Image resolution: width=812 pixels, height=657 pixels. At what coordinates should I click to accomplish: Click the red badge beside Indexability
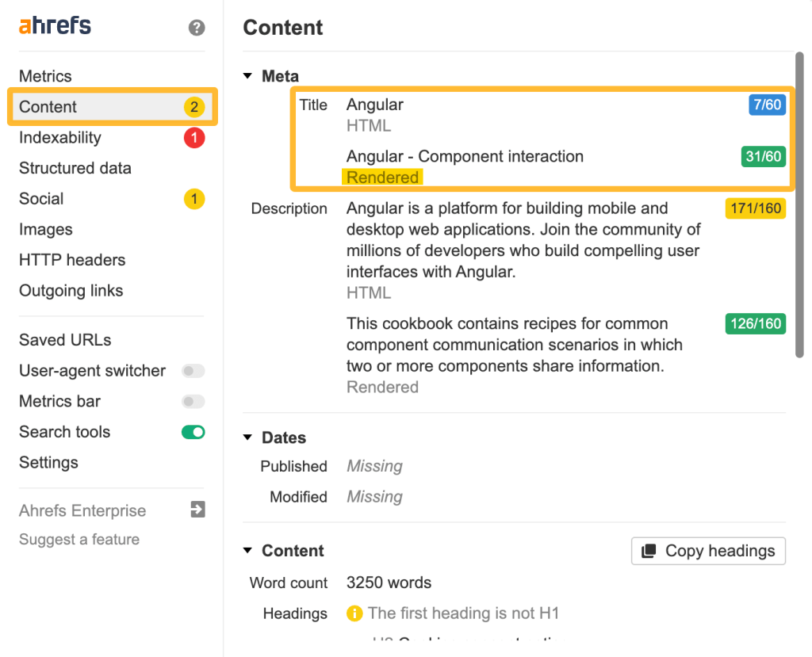[194, 138]
